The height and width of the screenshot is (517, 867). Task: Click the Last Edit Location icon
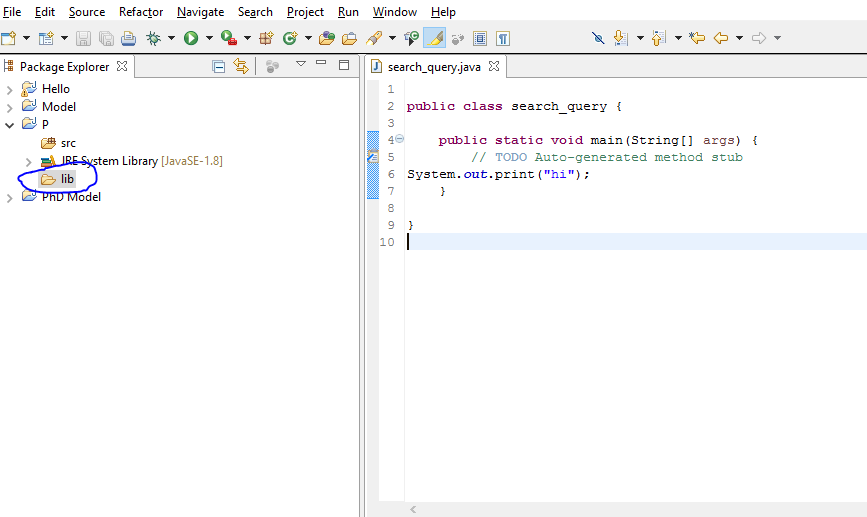pos(697,38)
